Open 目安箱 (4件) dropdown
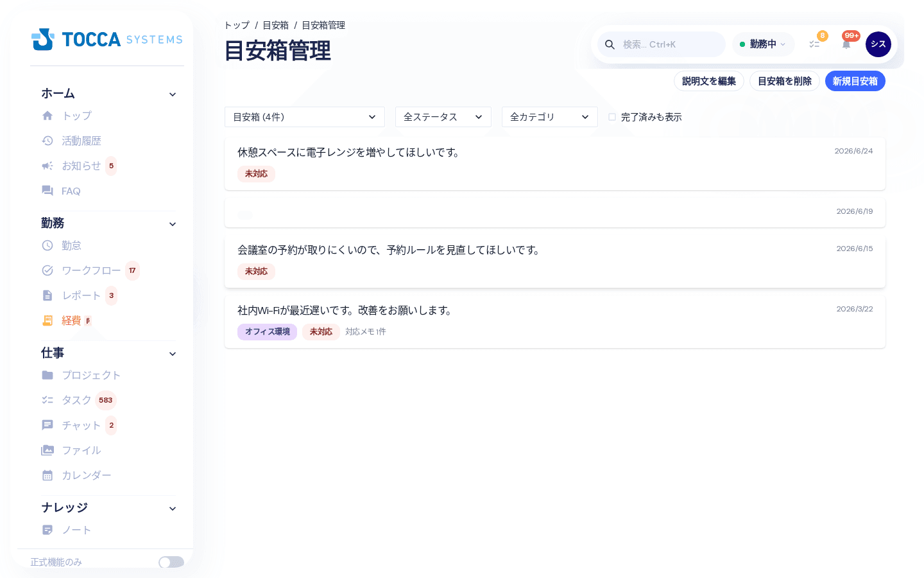Image resolution: width=924 pixels, height=578 pixels. pyautogui.click(x=305, y=117)
